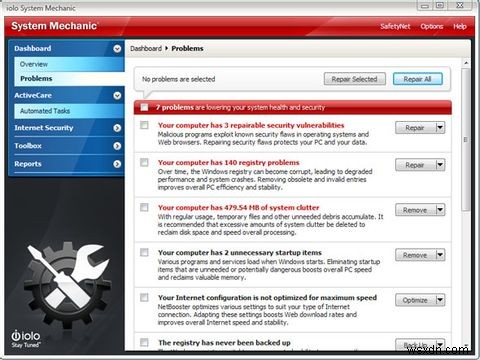Click the wrench and screwdriver gear emblem
The width and height of the screenshot is (480, 360).
click(x=68, y=285)
